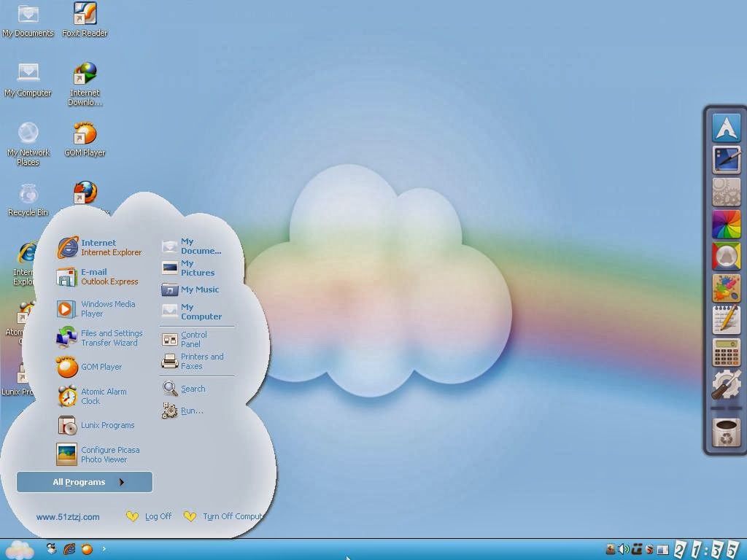Viewport: 747px width, 560px height.
Task: Click the paint splash brush dock icon
Action: 726,288
